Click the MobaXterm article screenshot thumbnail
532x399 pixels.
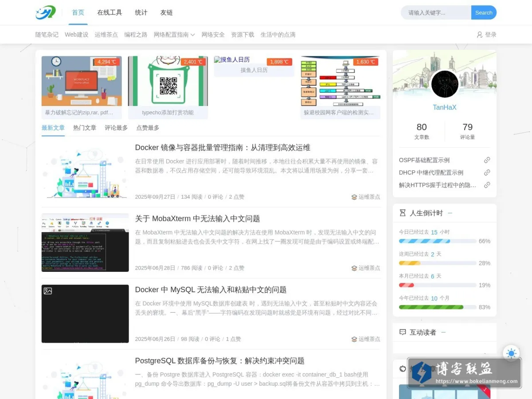[85, 243]
